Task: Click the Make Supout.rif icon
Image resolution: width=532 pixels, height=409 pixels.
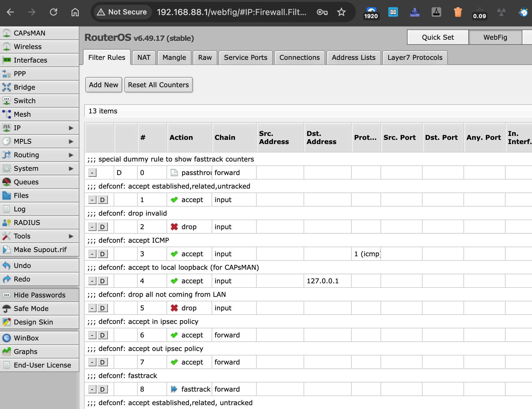Action: click(6, 250)
